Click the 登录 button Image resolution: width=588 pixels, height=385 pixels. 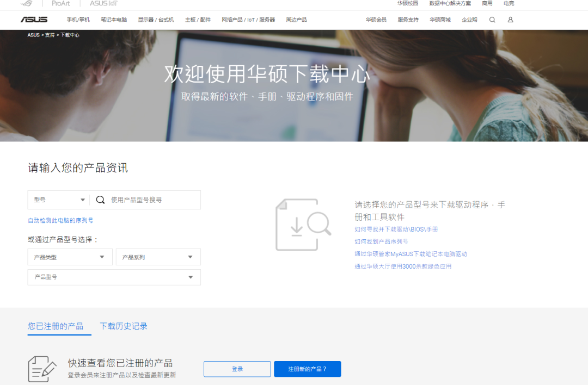[x=237, y=369]
